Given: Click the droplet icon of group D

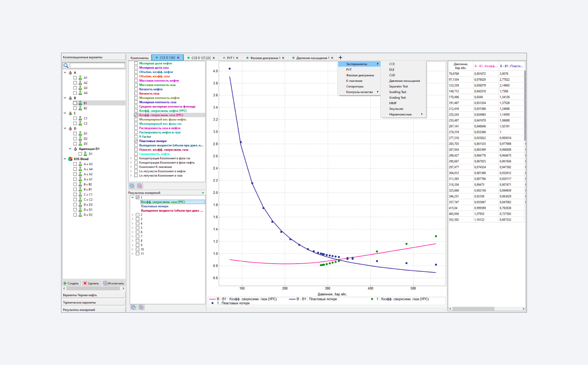Looking at the screenshot, I should 70,128.
